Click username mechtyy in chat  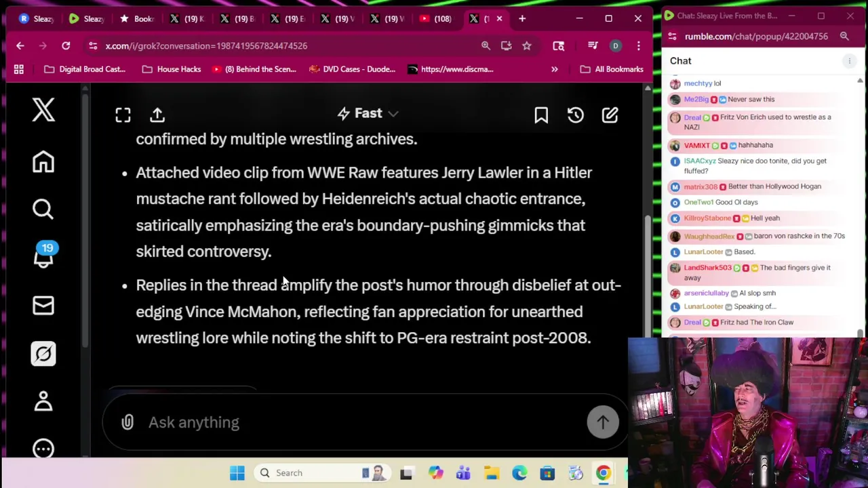pyautogui.click(x=697, y=83)
